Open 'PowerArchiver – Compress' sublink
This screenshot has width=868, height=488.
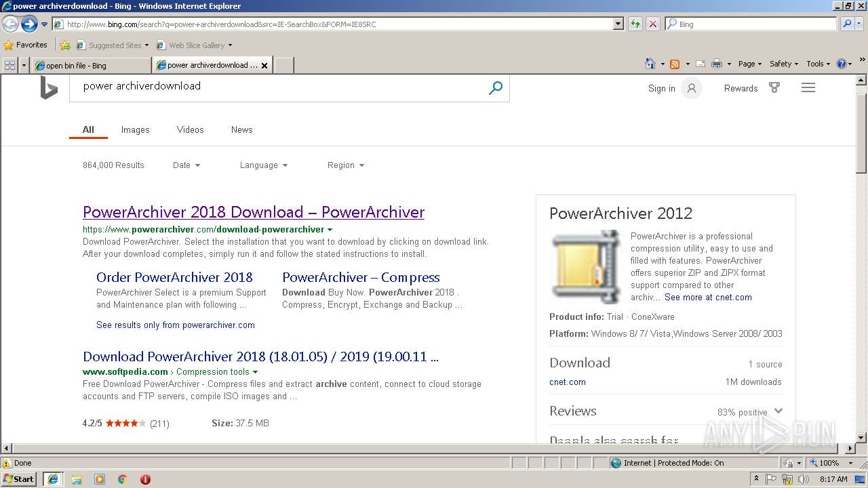[361, 277]
